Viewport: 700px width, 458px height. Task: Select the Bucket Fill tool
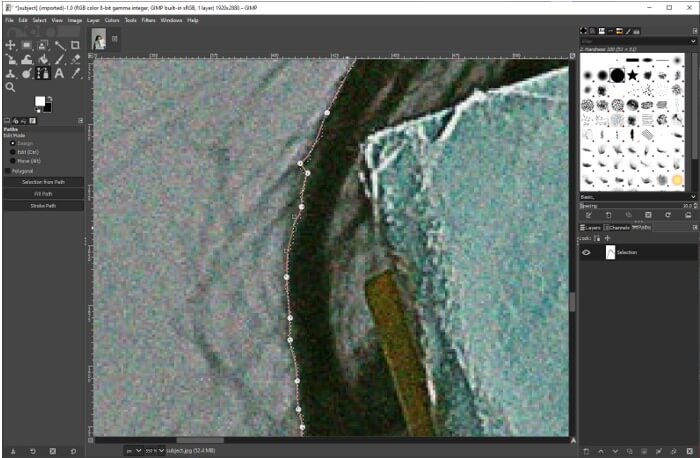pyautogui.click(x=43, y=59)
